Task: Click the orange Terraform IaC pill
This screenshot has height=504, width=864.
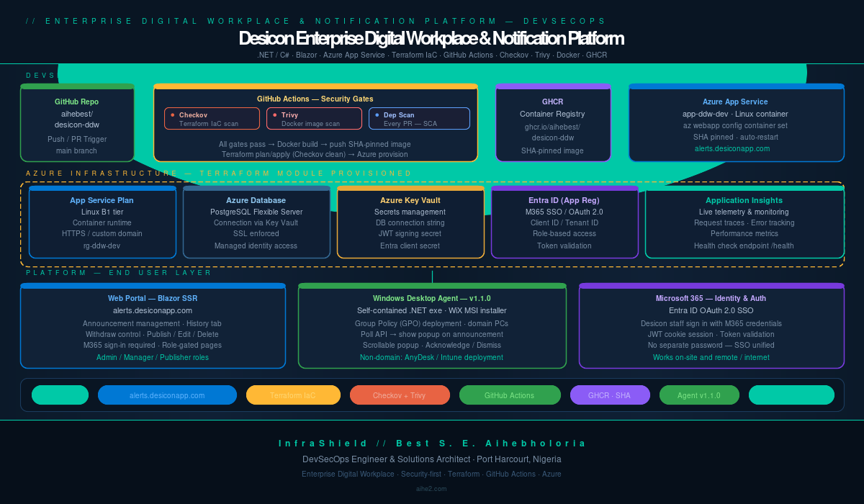Action: 293,395
